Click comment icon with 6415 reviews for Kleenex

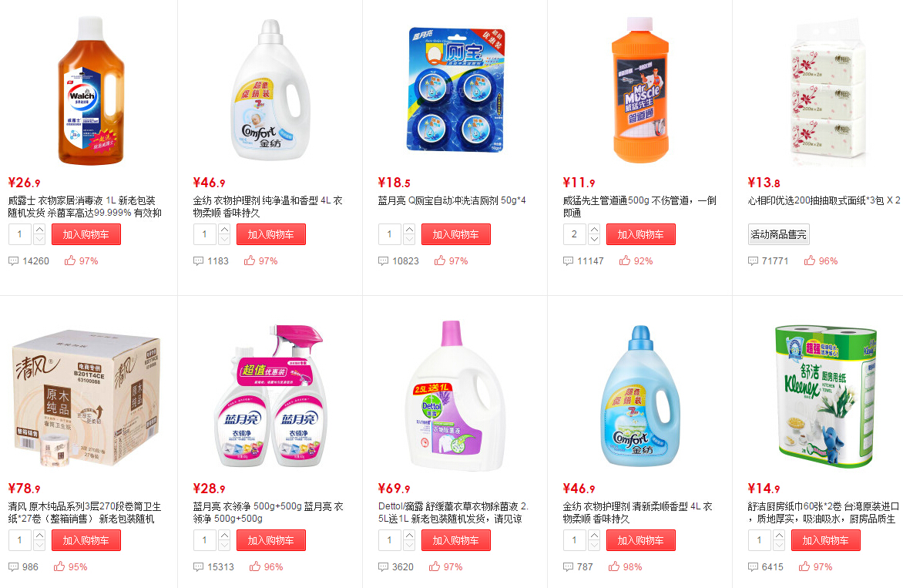(x=753, y=566)
